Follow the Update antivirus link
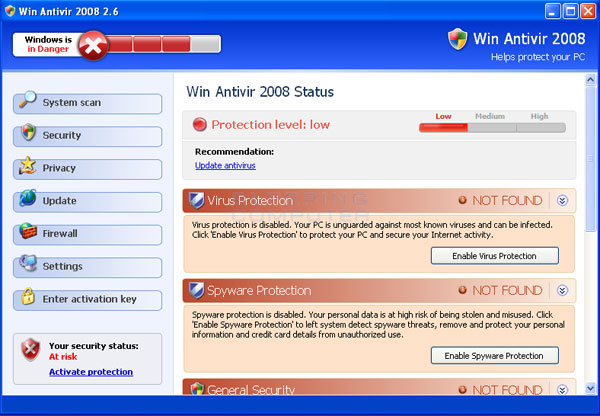The image size is (600, 416). (x=225, y=165)
